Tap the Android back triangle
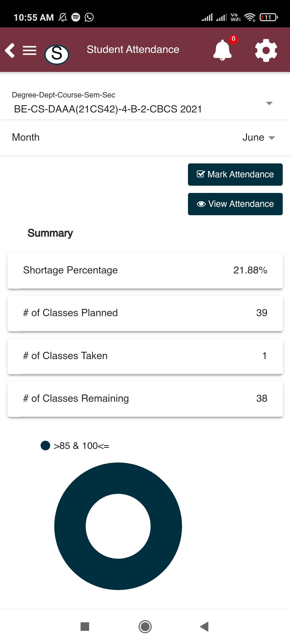The width and height of the screenshot is (290, 644). [204, 627]
